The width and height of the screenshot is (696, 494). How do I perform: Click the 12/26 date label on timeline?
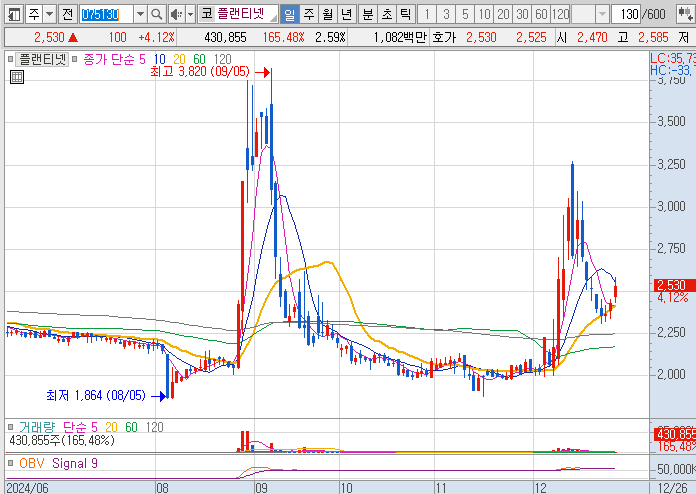coord(673,488)
